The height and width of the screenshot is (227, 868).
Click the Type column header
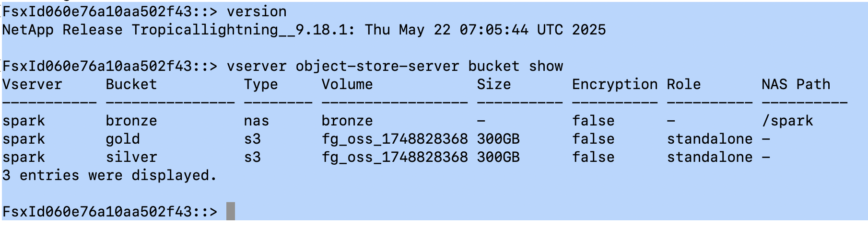pyautogui.click(x=261, y=85)
